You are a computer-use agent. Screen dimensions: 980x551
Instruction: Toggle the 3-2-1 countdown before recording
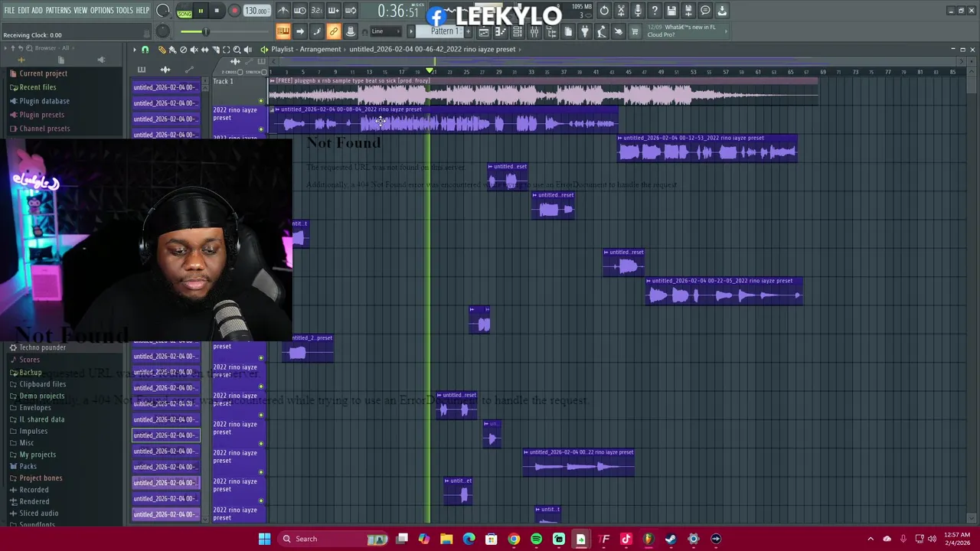pyautogui.click(x=316, y=11)
